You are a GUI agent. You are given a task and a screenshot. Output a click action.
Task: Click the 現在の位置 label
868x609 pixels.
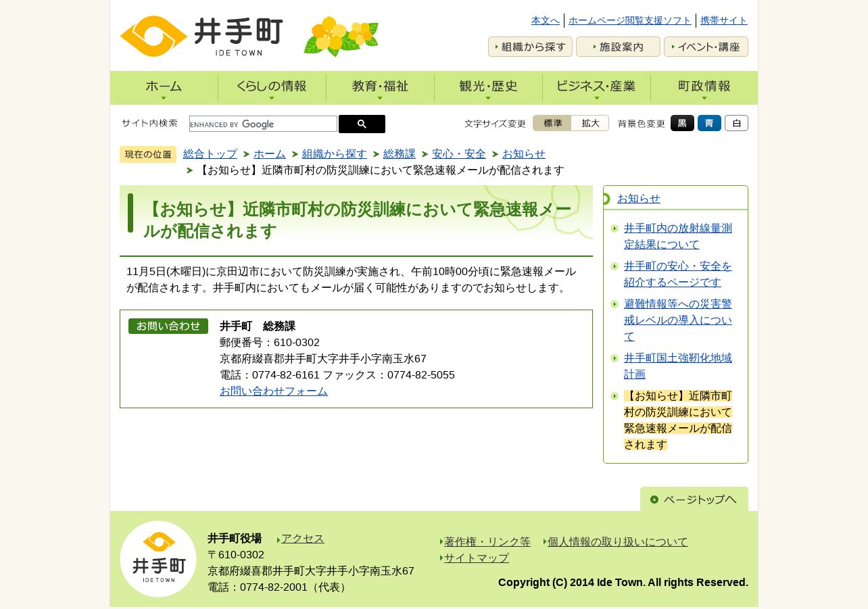pos(148,154)
